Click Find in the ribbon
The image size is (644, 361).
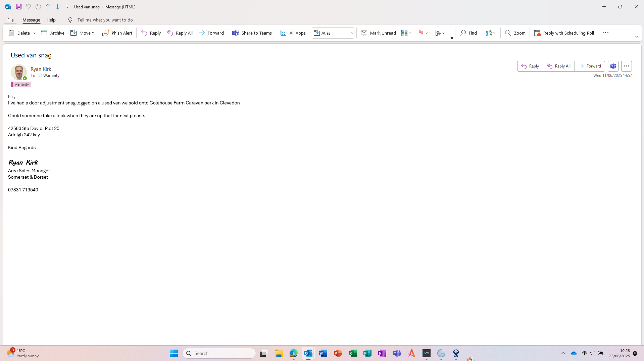point(468,33)
